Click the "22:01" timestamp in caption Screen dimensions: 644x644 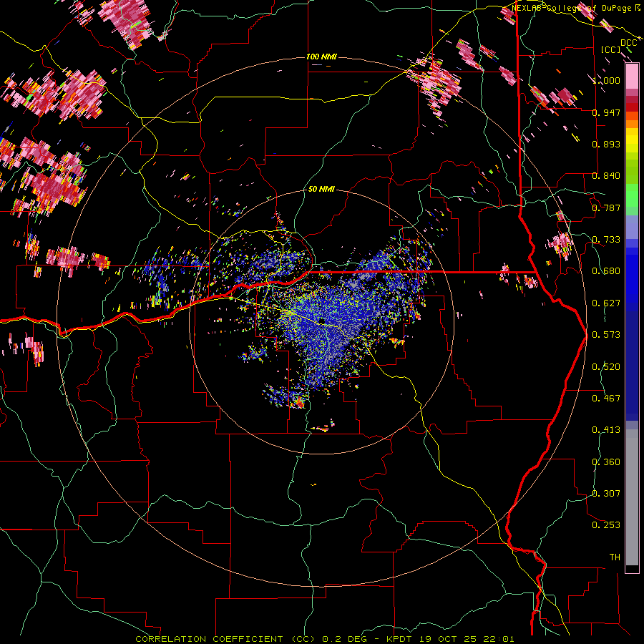click(498, 639)
